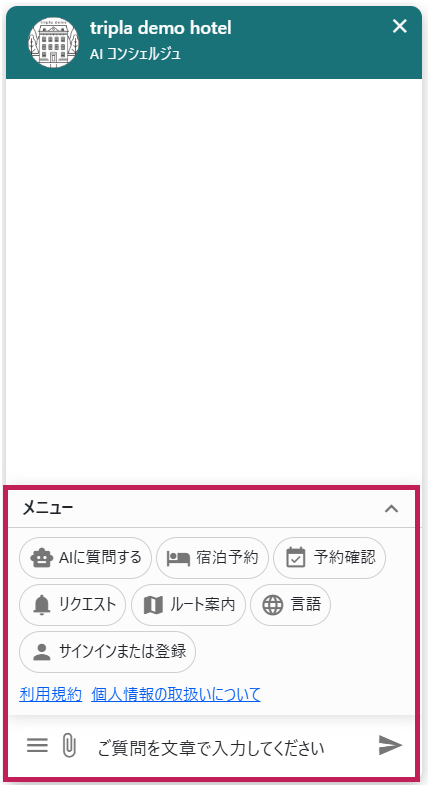Viewport: 430px width, 787px height.
Task: Open ルート案内 map icon chip
Action: [x=188, y=604]
